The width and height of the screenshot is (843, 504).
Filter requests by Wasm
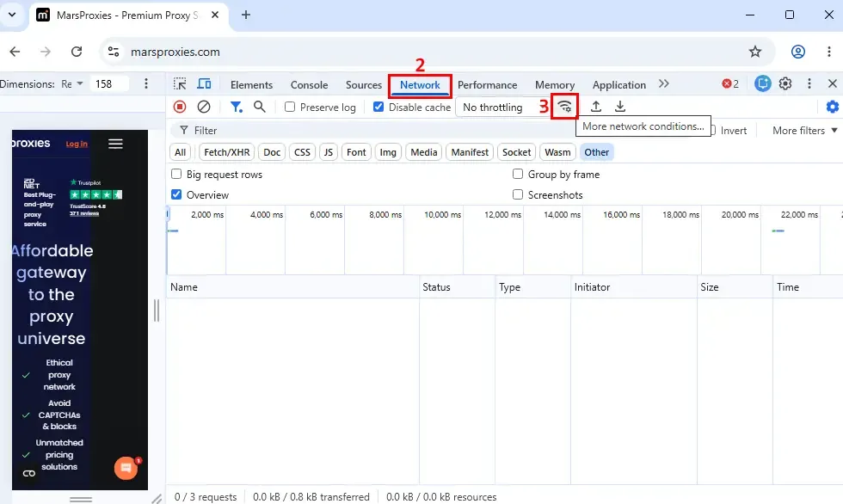pos(557,152)
